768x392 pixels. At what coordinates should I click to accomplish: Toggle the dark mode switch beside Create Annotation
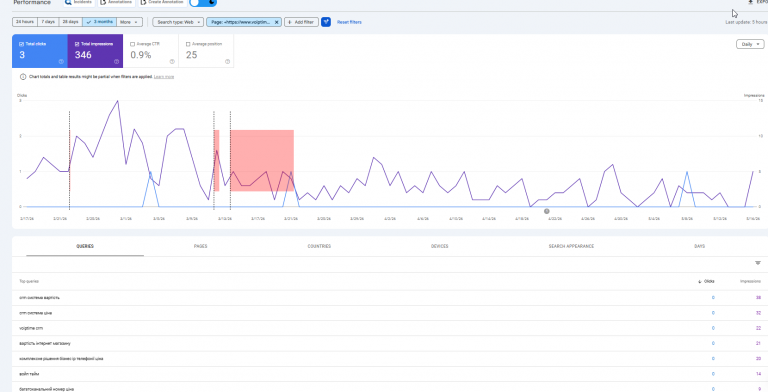click(203, 2)
